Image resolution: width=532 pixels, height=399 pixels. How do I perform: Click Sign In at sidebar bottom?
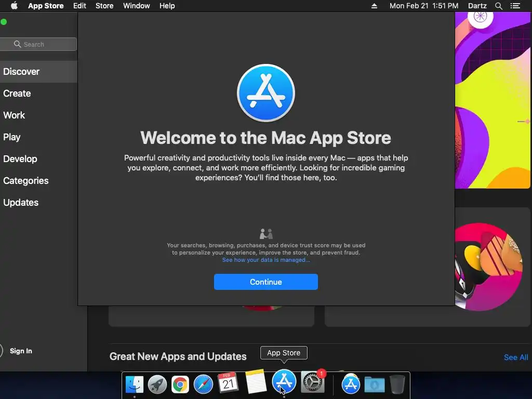click(x=21, y=351)
